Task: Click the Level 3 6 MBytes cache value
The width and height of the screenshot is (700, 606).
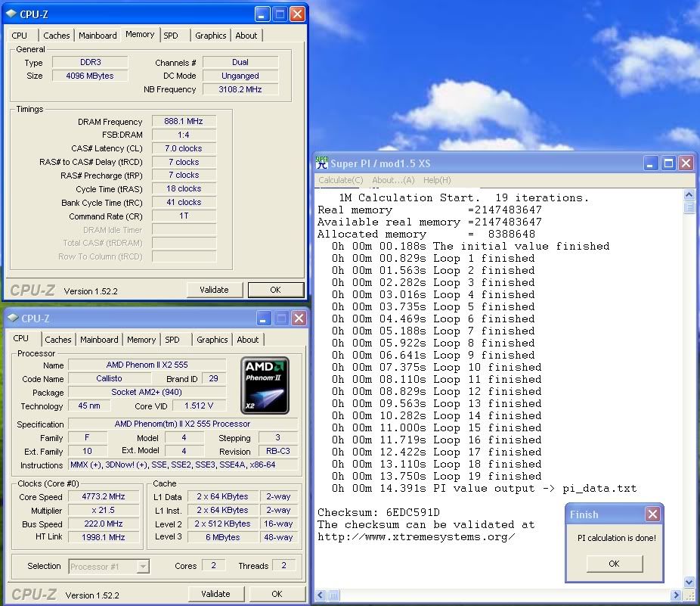Action: [x=223, y=536]
